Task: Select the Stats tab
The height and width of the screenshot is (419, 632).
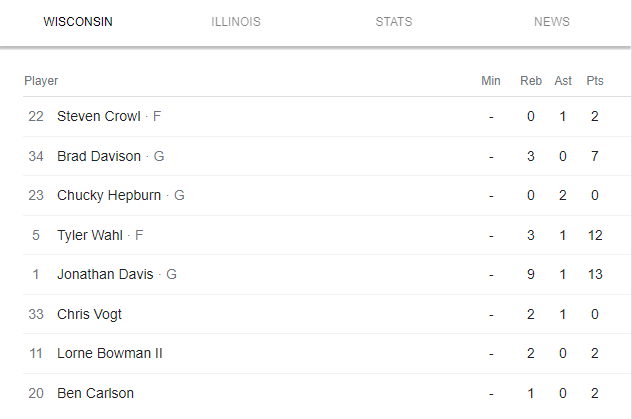Action: [394, 22]
